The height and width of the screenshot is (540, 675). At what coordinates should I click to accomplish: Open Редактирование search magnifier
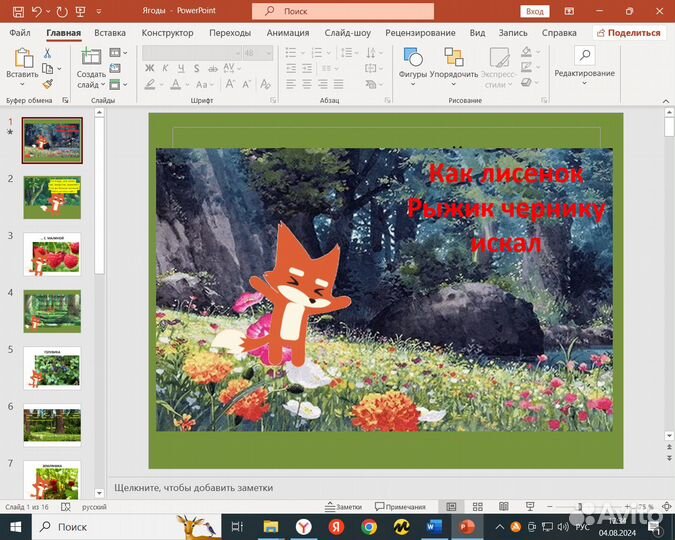point(585,56)
